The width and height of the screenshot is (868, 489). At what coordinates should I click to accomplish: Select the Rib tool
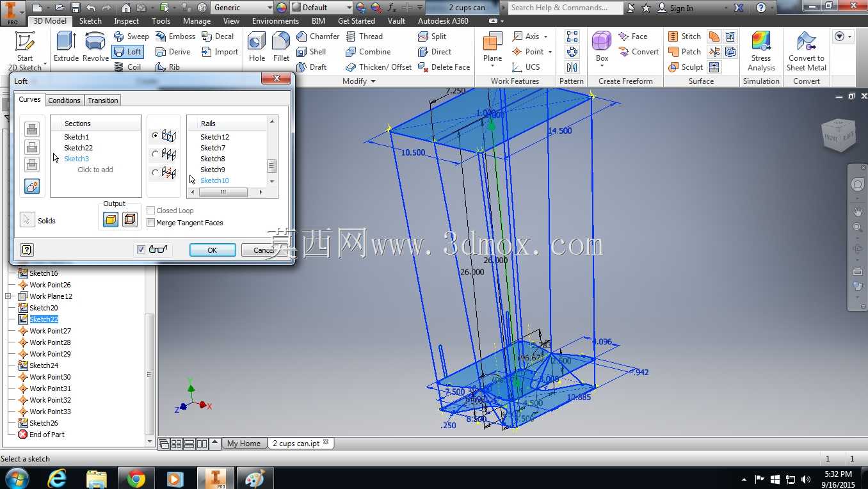pos(168,67)
